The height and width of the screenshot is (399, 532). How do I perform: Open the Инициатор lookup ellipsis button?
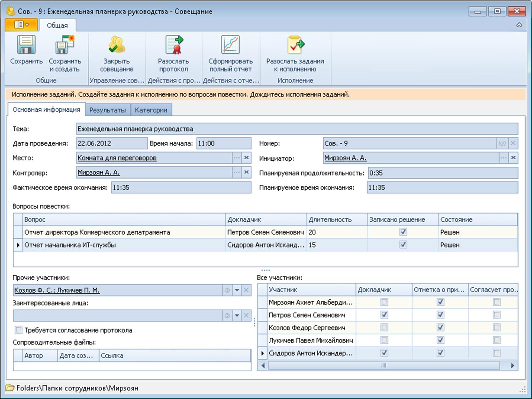click(x=503, y=158)
